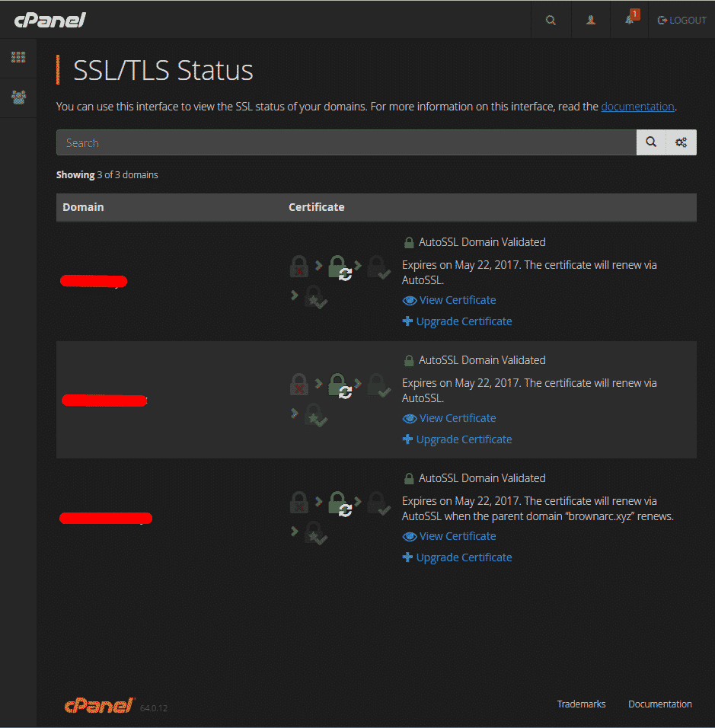Click into the domain Search field
Viewport: 715px width, 728px height.
(346, 143)
